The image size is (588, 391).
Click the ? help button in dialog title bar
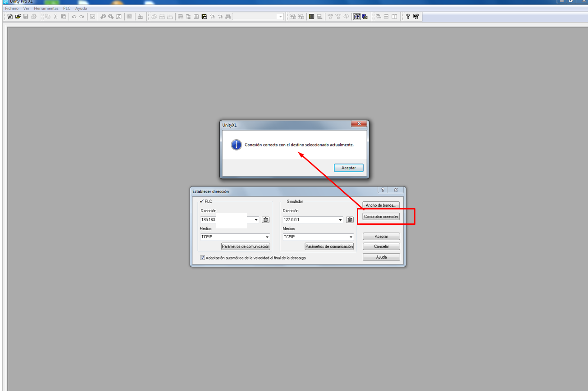(383, 190)
